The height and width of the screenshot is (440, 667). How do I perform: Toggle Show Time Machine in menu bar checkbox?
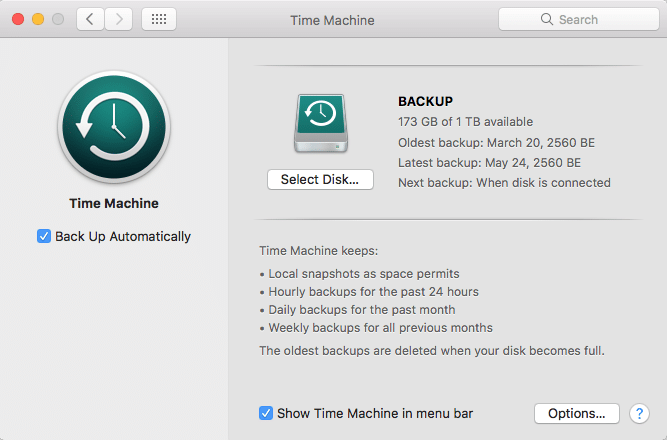point(266,413)
